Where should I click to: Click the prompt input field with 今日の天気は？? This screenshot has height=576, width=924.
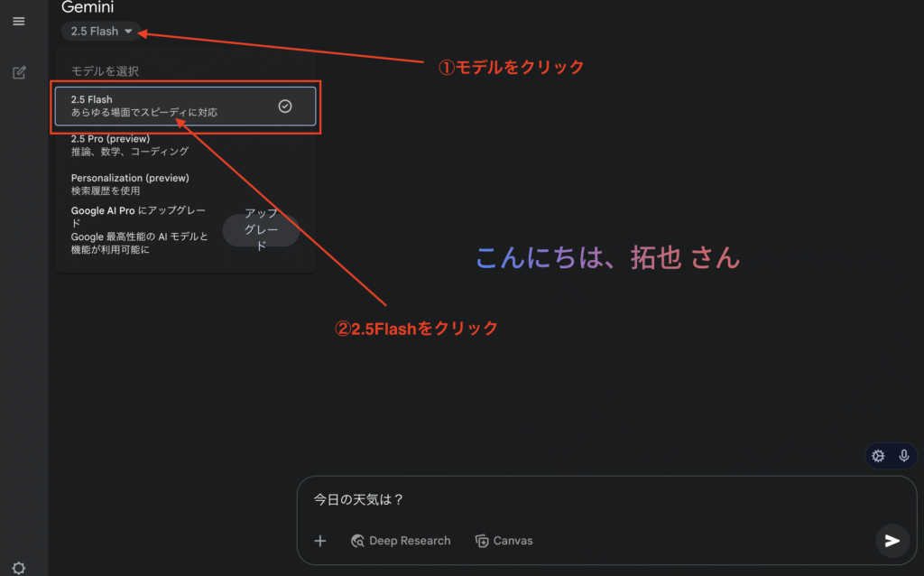(607, 499)
